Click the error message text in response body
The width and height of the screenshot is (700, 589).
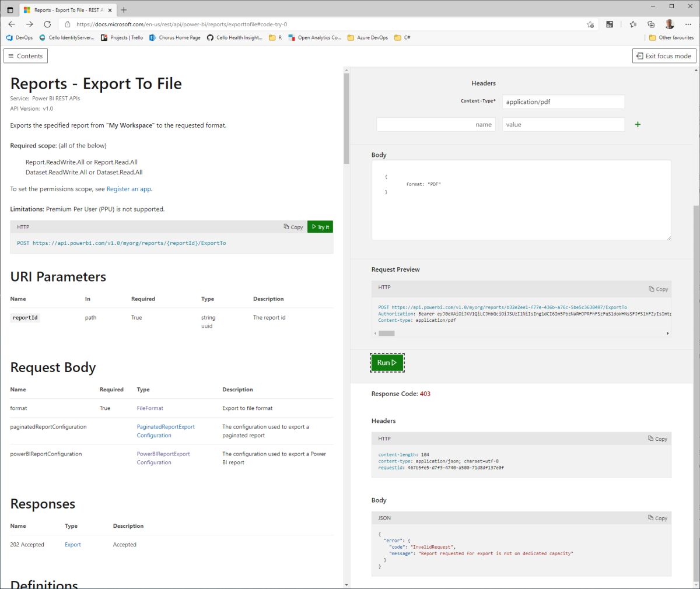pyautogui.click(x=495, y=553)
